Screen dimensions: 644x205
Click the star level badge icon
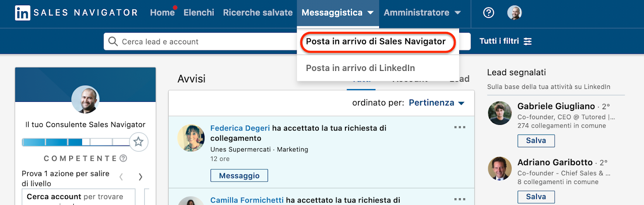click(x=138, y=142)
